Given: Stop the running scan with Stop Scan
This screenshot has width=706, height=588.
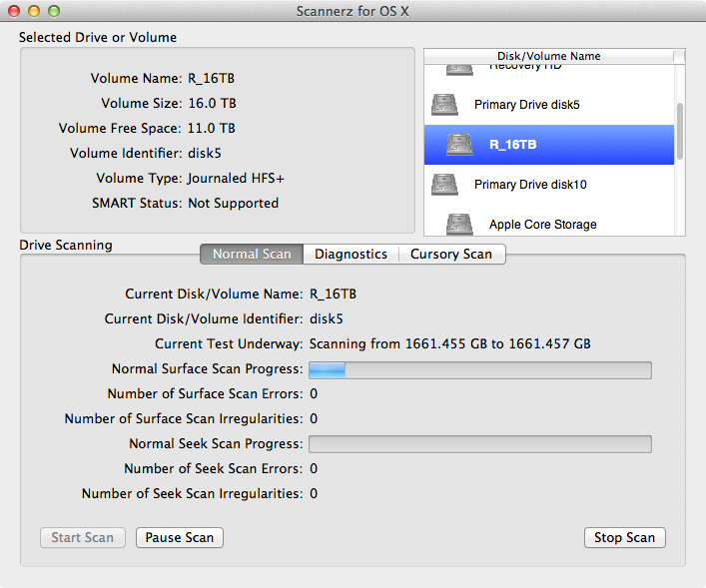Looking at the screenshot, I should (x=624, y=537).
